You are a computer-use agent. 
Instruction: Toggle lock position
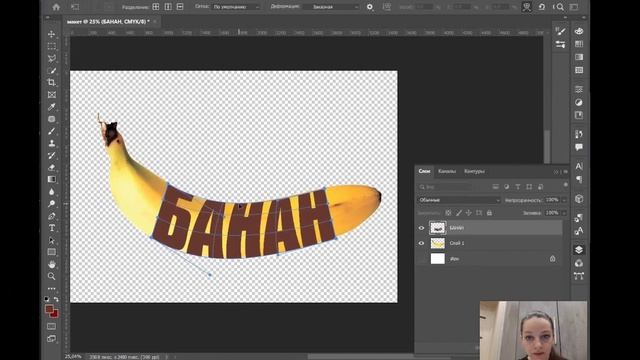click(x=469, y=213)
